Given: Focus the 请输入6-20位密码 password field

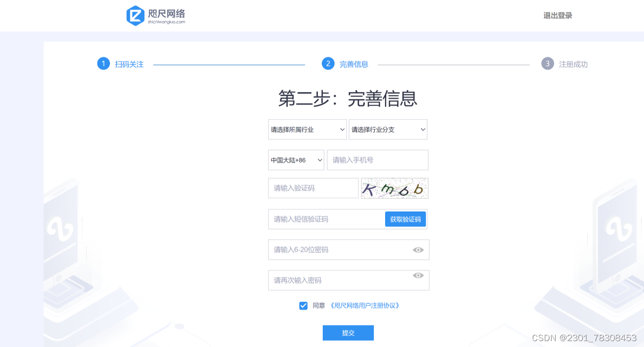Looking at the screenshot, I should point(349,250).
